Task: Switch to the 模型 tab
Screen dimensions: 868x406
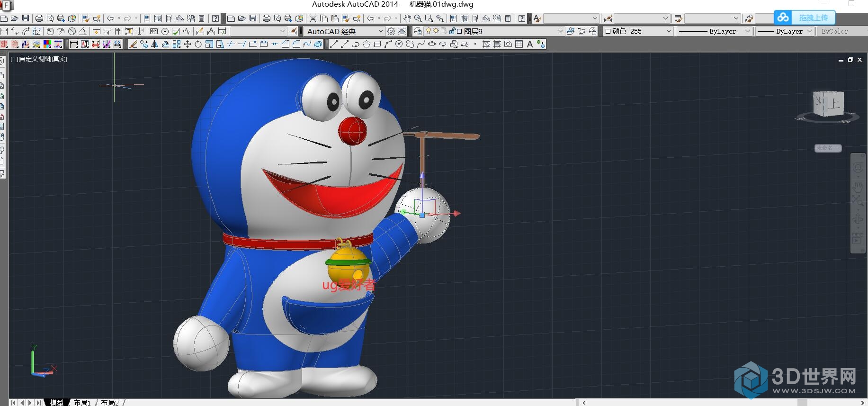Action: coord(57,402)
